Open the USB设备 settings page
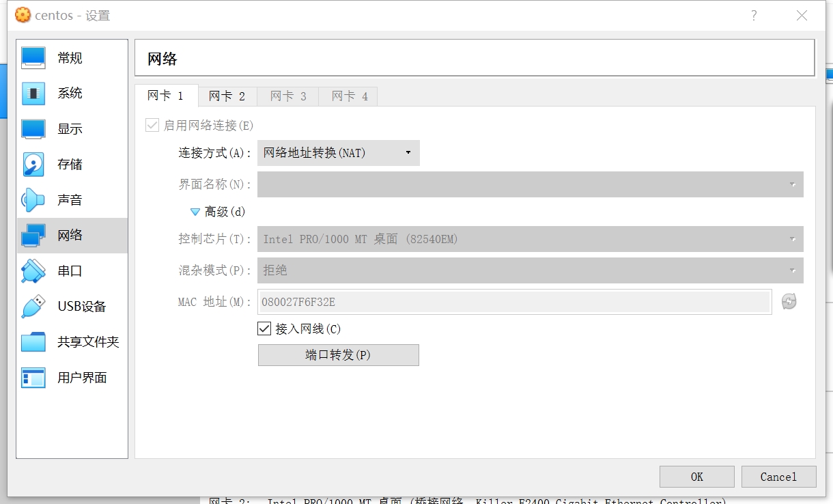Screen dimensions: 833x504 pyautogui.click(x=34, y=306)
